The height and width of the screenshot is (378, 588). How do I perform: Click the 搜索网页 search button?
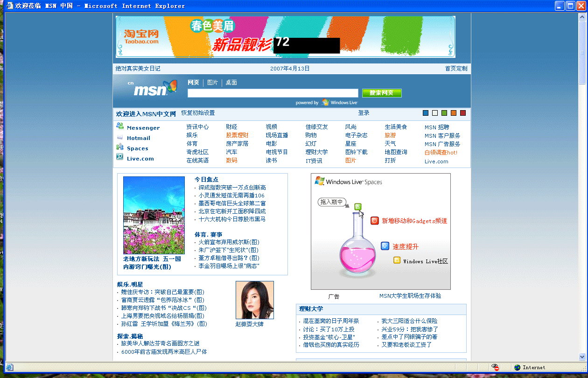click(382, 93)
